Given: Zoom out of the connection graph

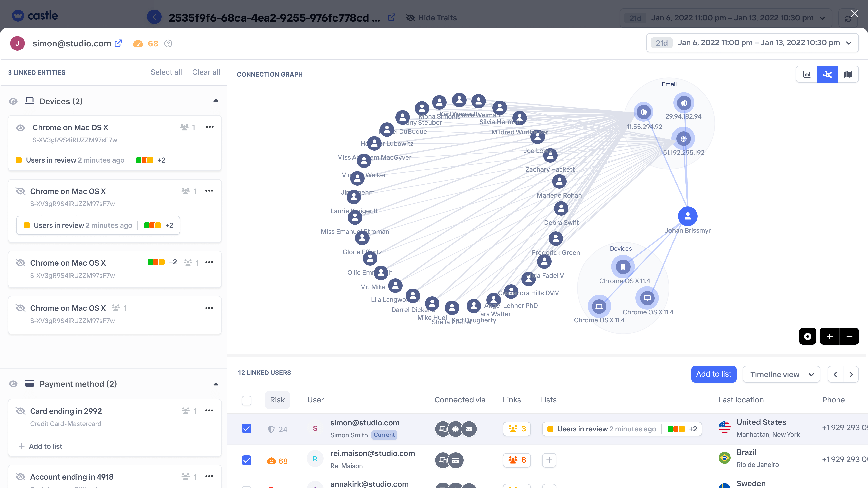Looking at the screenshot, I should (849, 336).
